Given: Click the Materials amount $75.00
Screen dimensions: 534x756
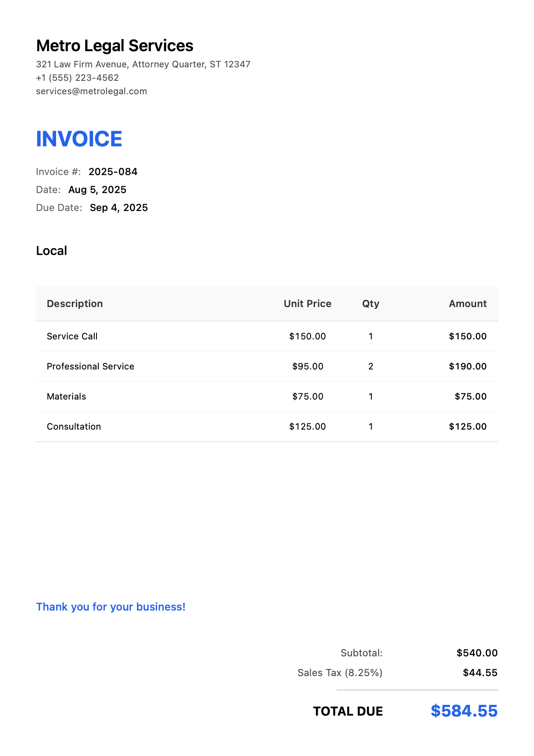Looking at the screenshot, I should [x=471, y=396].
